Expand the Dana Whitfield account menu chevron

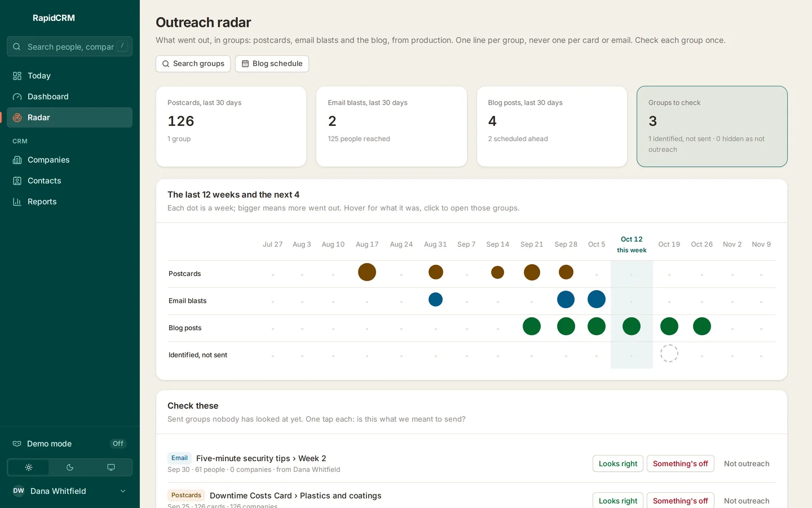123,491
